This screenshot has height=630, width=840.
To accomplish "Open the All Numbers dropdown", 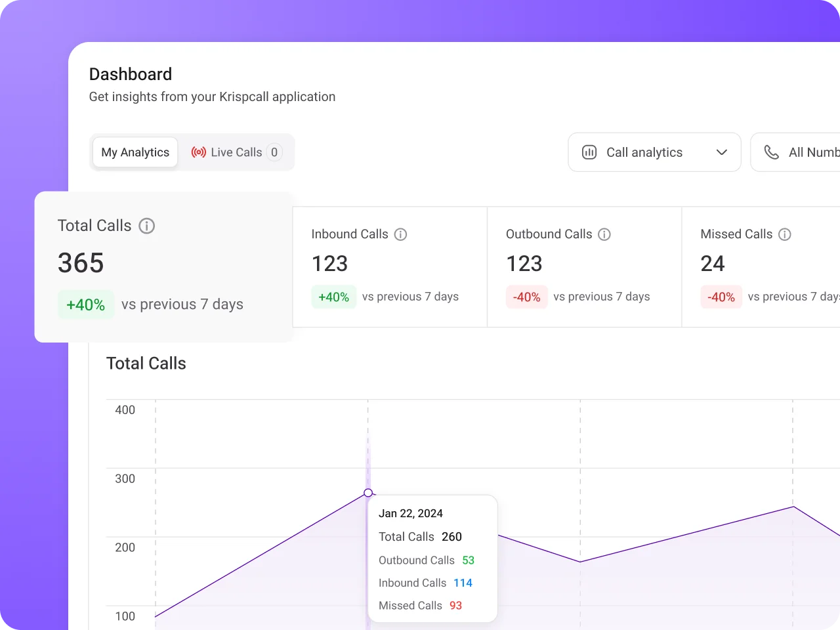I will (x=795, y=152).
